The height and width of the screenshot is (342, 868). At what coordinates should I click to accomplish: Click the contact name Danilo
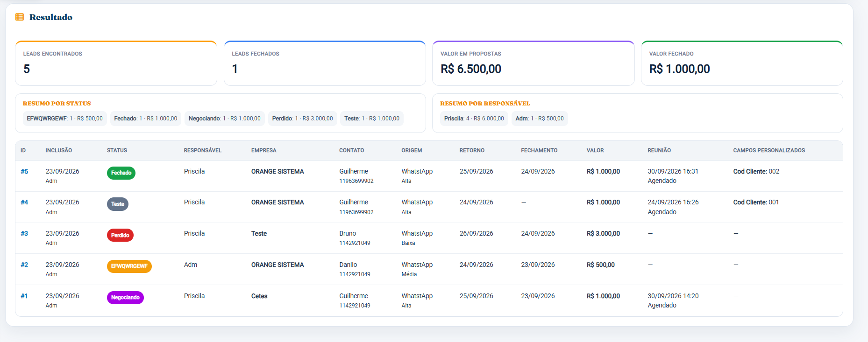(x=348, y=265)
